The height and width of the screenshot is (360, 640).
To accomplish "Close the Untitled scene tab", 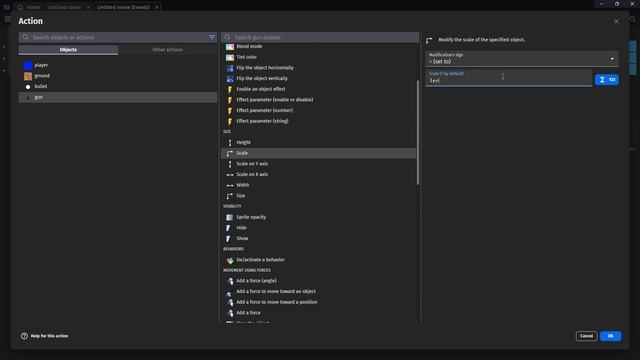I will [88, 7].
